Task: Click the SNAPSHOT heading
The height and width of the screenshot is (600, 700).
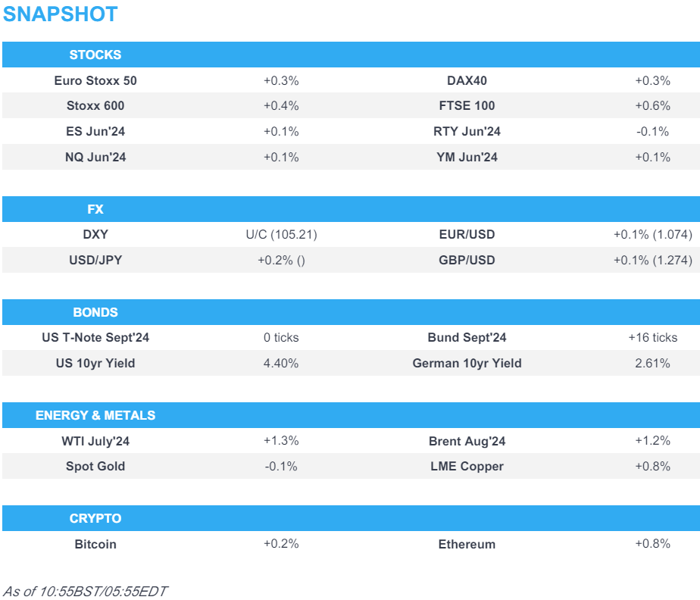Action: [x=61, y=14]
